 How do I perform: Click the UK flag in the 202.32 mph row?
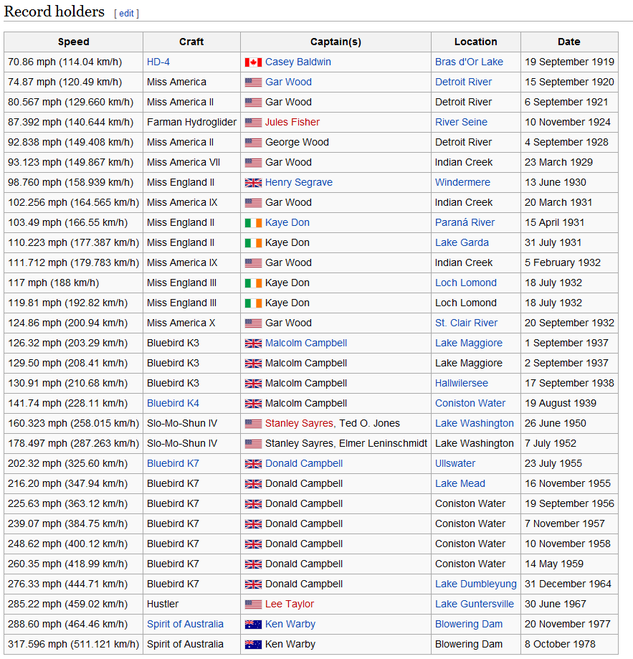click(253, 464)
